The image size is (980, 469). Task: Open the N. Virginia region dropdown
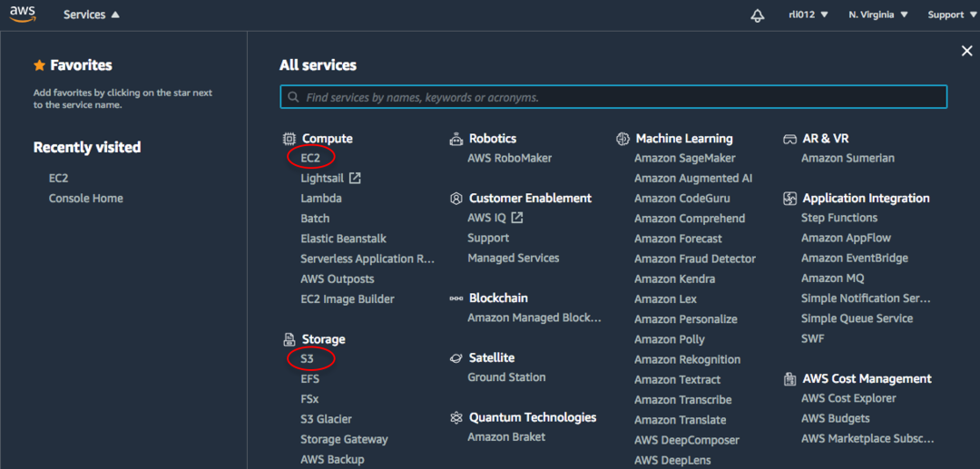(878, 15)
